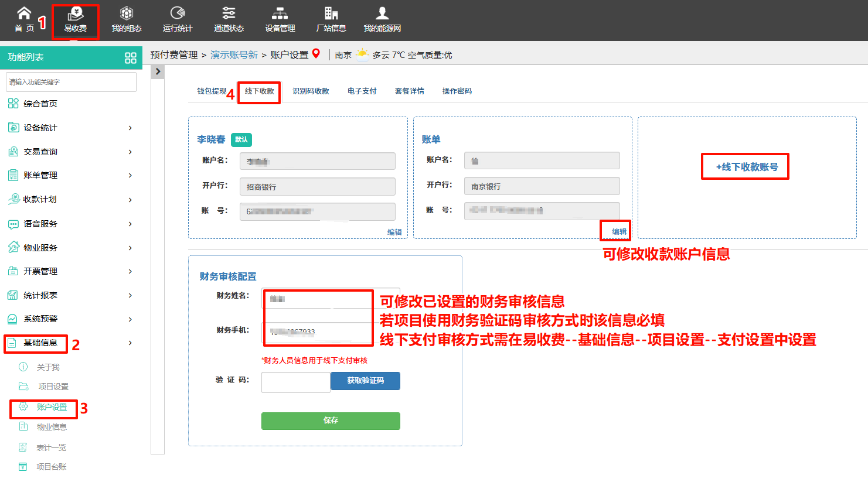Click +线下收款账号 to add account
The image size is (868, 482).
747,167
